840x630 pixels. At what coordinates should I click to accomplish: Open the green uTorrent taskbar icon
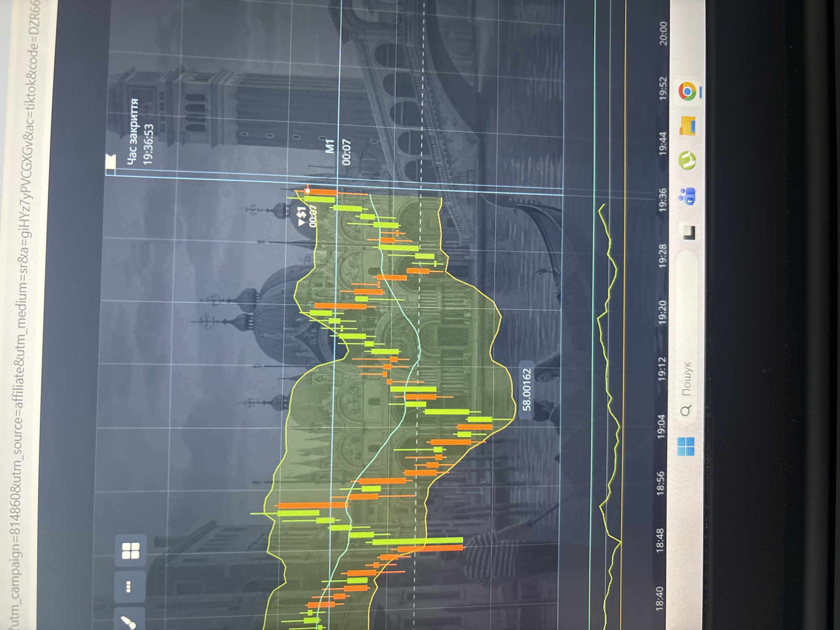point(688,161)
